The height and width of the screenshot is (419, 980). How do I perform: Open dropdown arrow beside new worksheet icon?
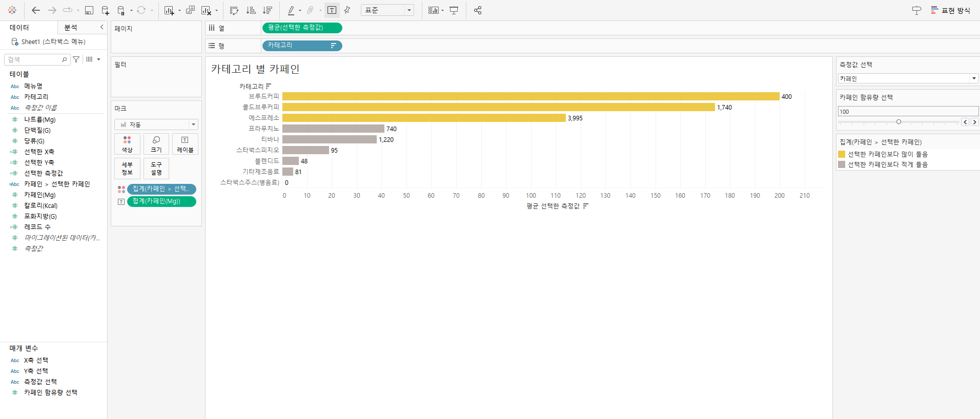[x=179, y=11]
